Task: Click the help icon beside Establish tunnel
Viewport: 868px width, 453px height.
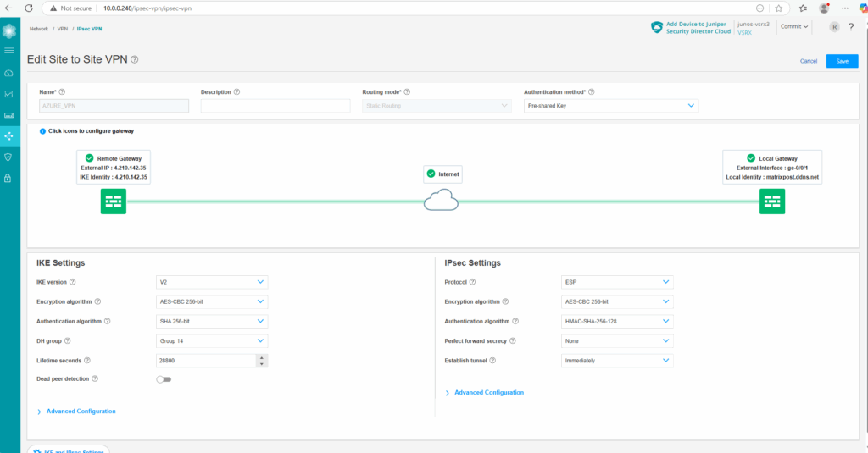Action: tap(492, 361)
